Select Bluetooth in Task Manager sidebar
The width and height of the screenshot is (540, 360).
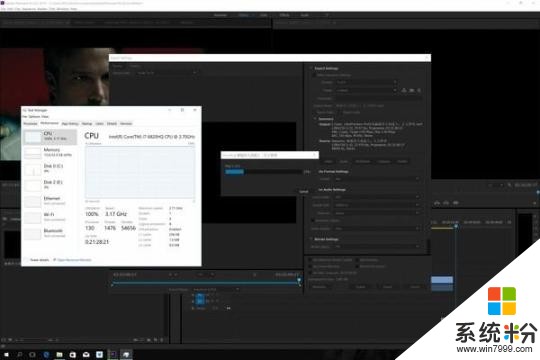(x=50, y=233)
